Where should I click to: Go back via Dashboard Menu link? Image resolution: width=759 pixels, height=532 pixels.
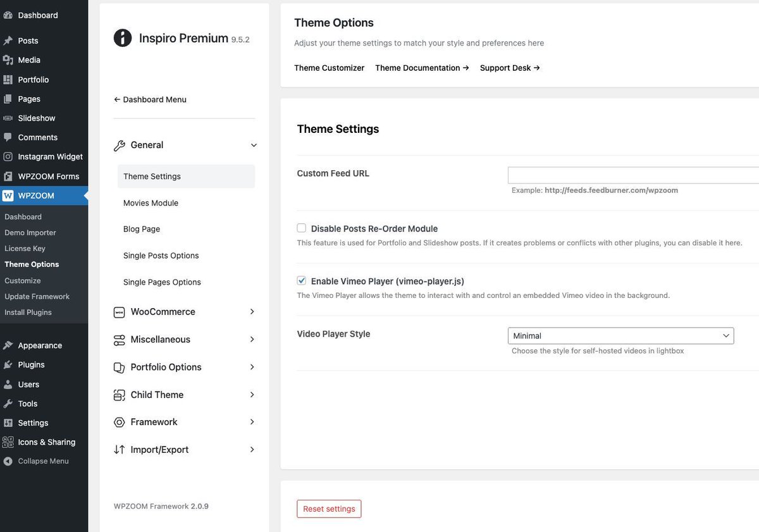click(x=150, y=99)
